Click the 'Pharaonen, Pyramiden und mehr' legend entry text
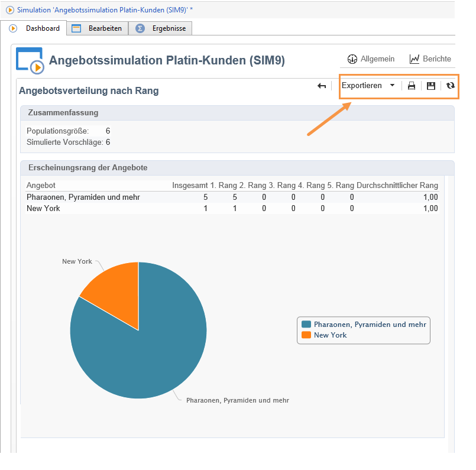This screenshot has height=470, width=476. pyautogui.click(x=370, y=325)
